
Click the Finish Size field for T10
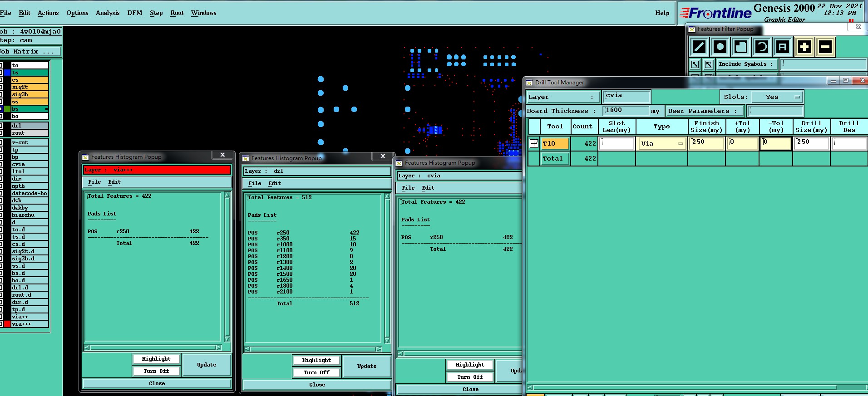[706, 143]
